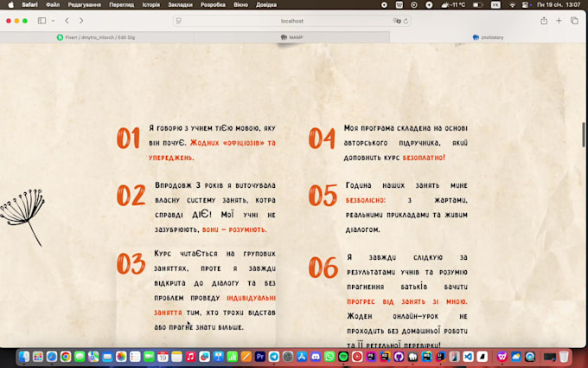Open Calendar from the Dock
The height and width of the screenshot is (368, 588).
163,357
